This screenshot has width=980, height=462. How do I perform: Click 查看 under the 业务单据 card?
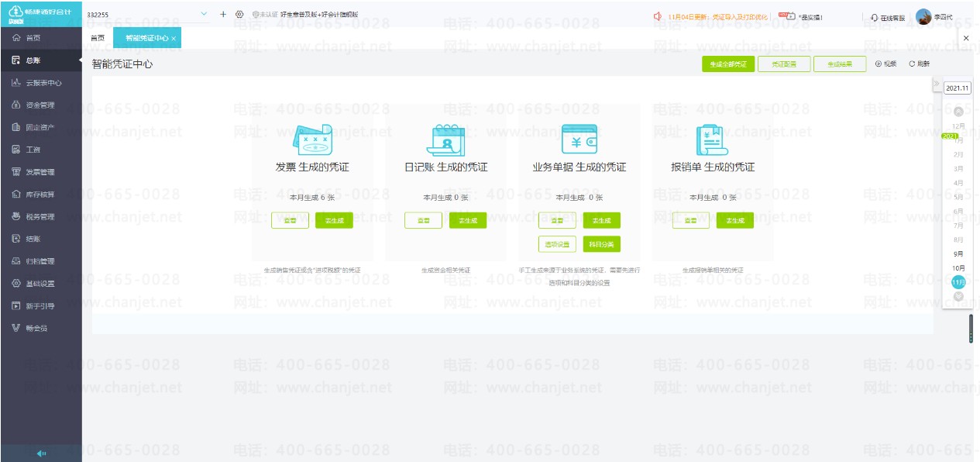(557, 221)
